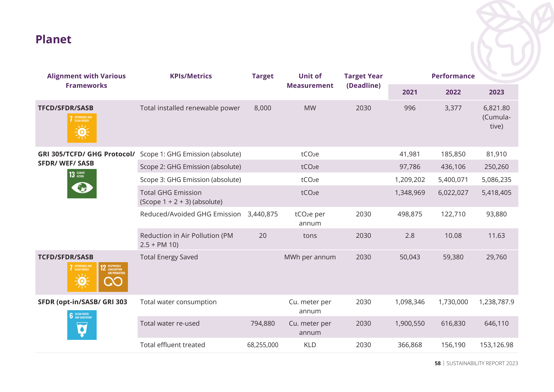Click the 'SFDR (opt-in/SASB/ GRI 303' label
Screen dimensions: 554x392
82,302
